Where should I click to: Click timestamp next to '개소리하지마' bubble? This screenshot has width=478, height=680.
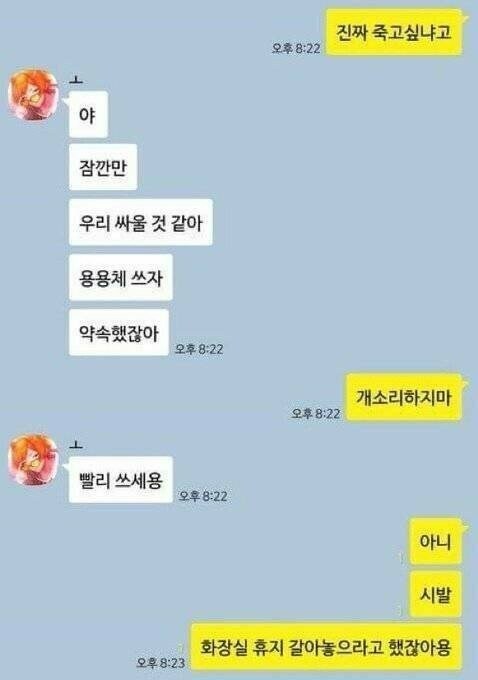point(315,413)
